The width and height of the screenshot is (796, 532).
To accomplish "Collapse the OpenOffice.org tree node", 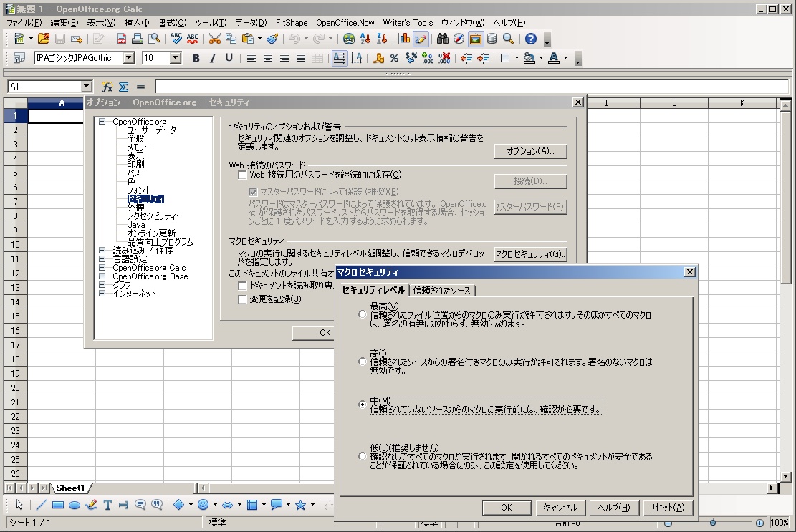I will click(102, 122).
